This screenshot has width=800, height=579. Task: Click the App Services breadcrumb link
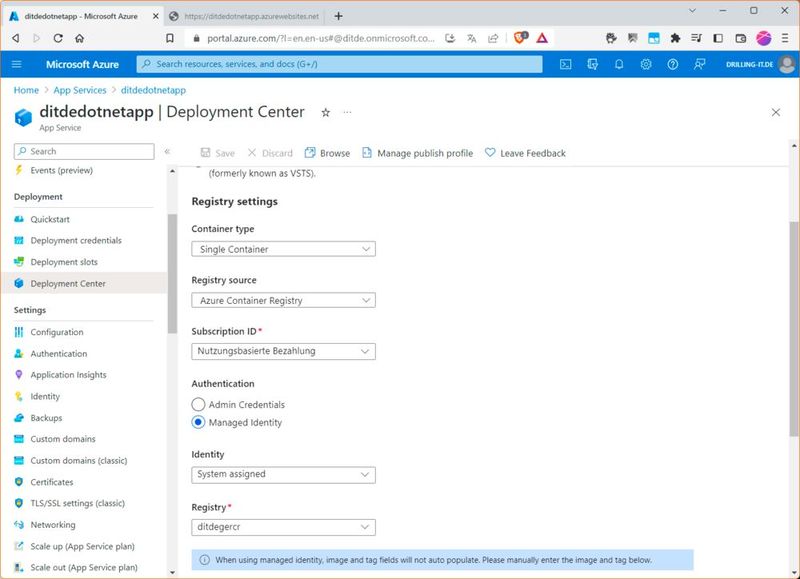(81, 90)
